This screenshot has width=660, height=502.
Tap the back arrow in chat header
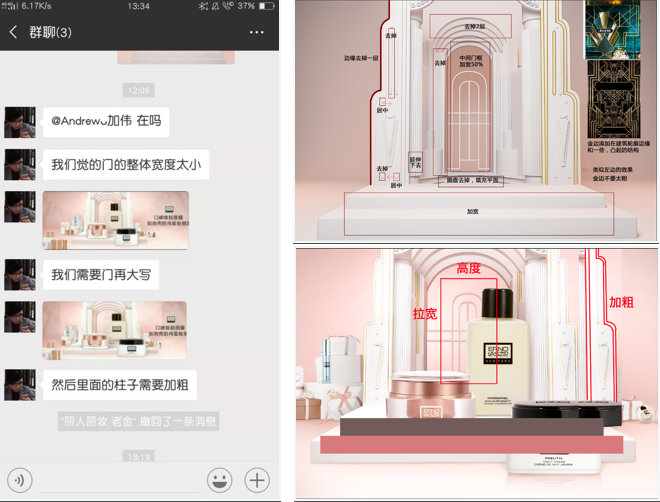tap(14, 32)
